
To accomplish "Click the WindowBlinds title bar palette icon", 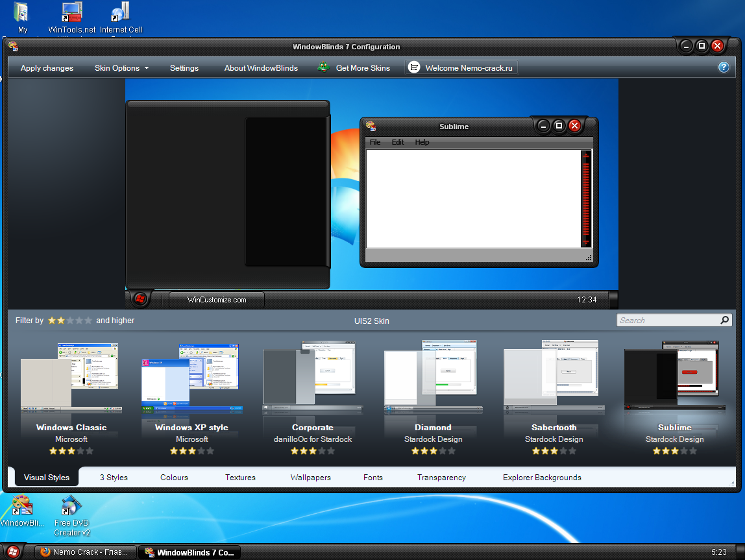I will pyautogui.click(x=13, y=46).
